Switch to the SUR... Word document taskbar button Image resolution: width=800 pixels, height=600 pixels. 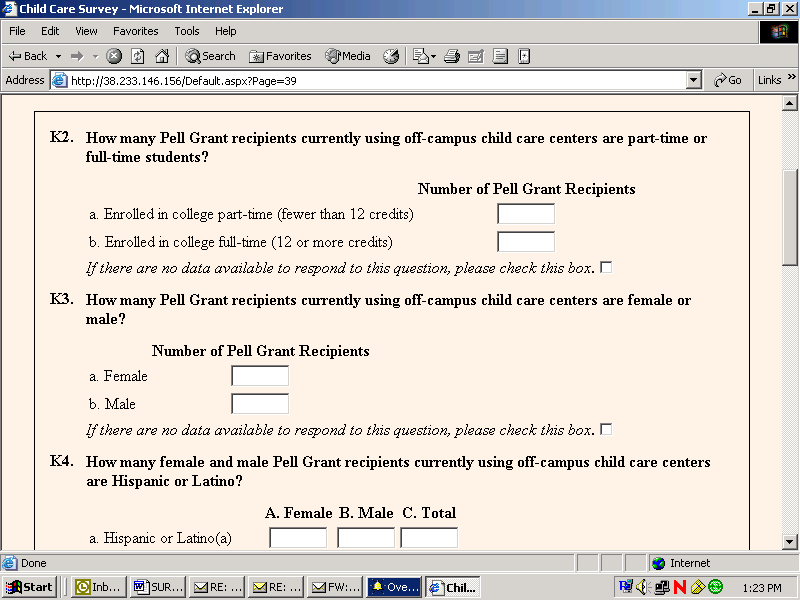tap(158, 587)
